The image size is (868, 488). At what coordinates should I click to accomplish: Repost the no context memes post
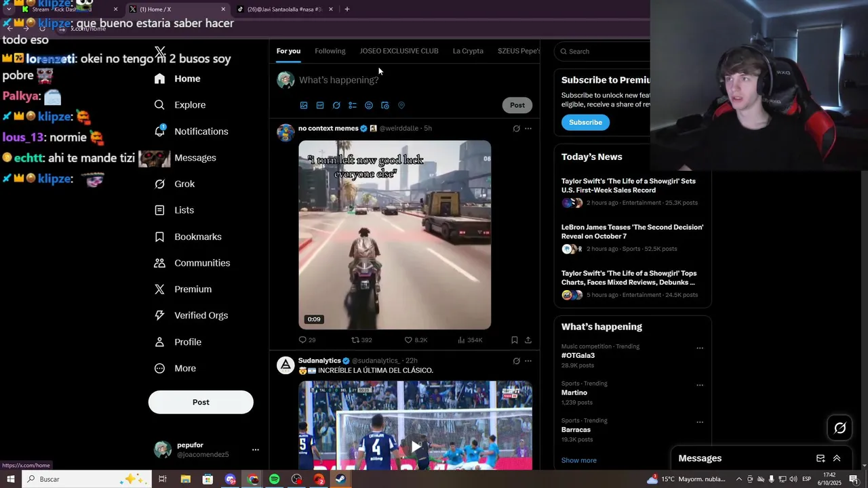(x=355, y=340)
